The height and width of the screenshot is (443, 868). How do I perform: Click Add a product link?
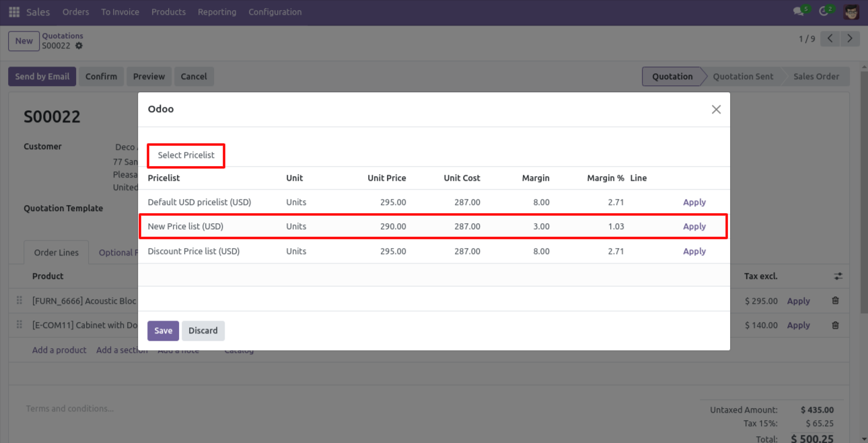pyautogui.click(x=59, y=350)
